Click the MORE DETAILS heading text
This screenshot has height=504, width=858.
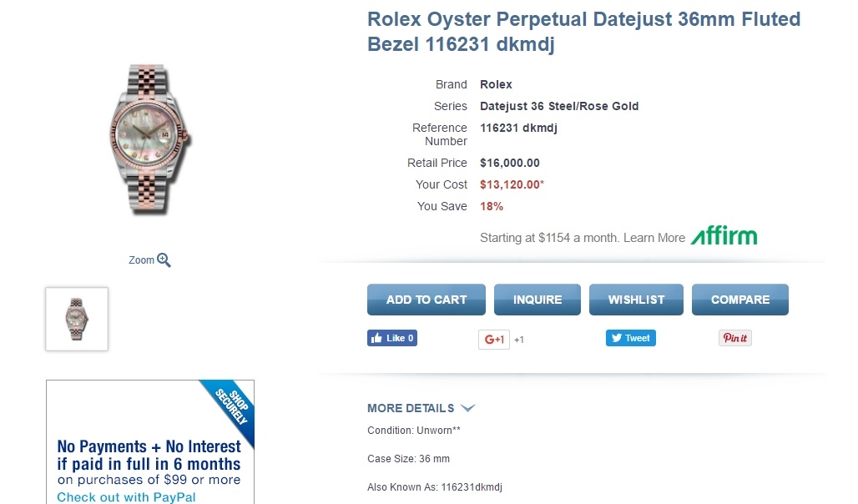(411, 408)
